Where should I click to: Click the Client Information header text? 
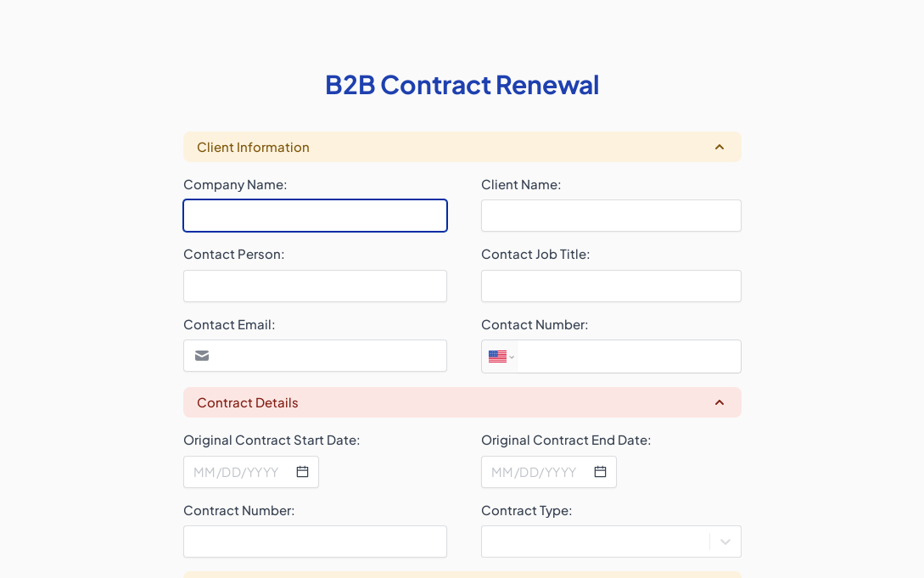pos(253,147)
